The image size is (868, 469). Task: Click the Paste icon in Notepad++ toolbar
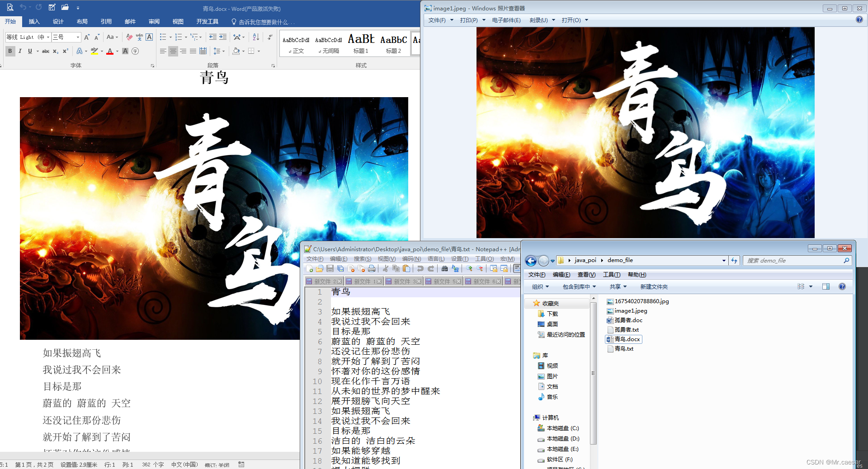(x=406, y=269)
